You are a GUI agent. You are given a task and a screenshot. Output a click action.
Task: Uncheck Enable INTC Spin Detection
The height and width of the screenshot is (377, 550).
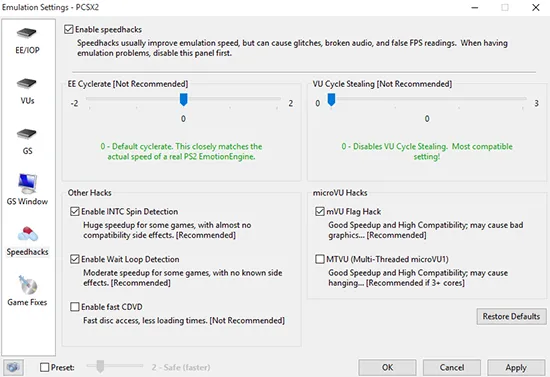point(75,211)
